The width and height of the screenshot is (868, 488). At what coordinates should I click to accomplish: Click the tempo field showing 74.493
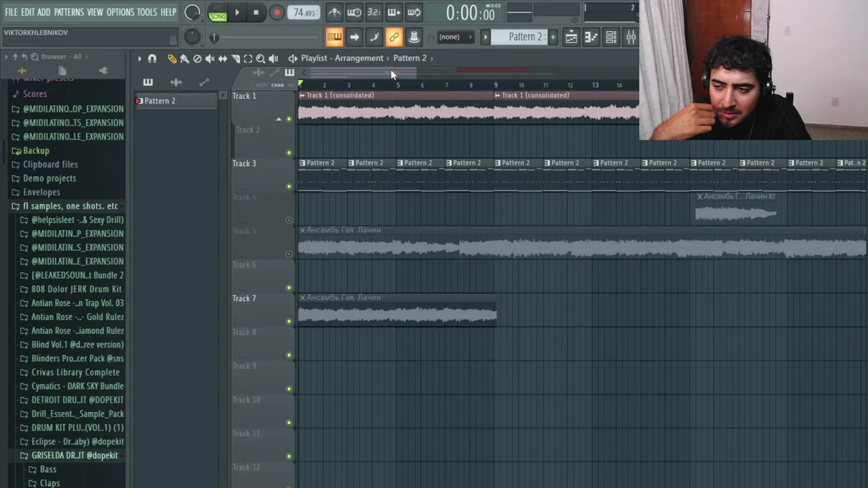[x=304, y=13]
